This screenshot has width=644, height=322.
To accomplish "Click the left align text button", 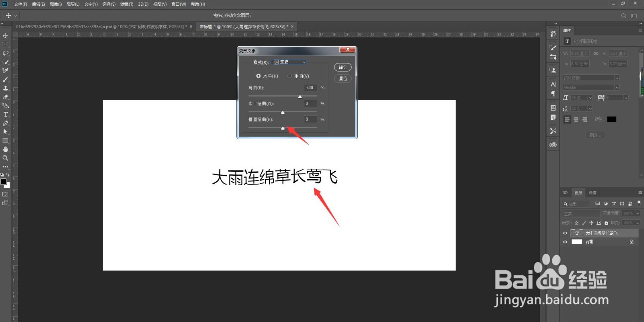I will pyautogui.click(x=567, y=120).
